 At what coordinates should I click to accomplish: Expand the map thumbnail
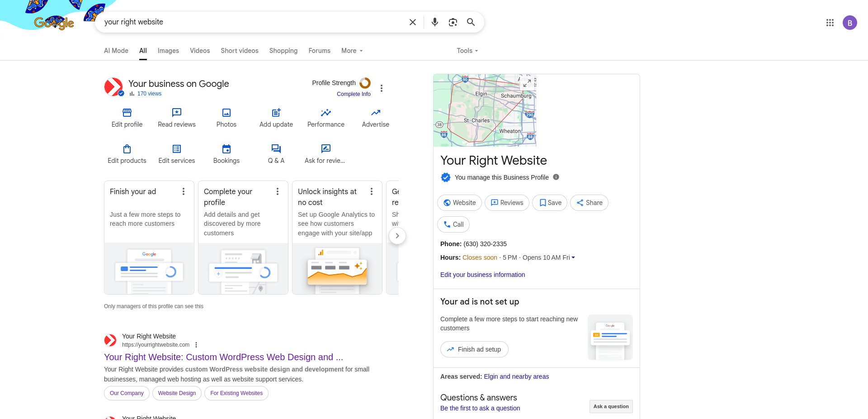point(527,83)
